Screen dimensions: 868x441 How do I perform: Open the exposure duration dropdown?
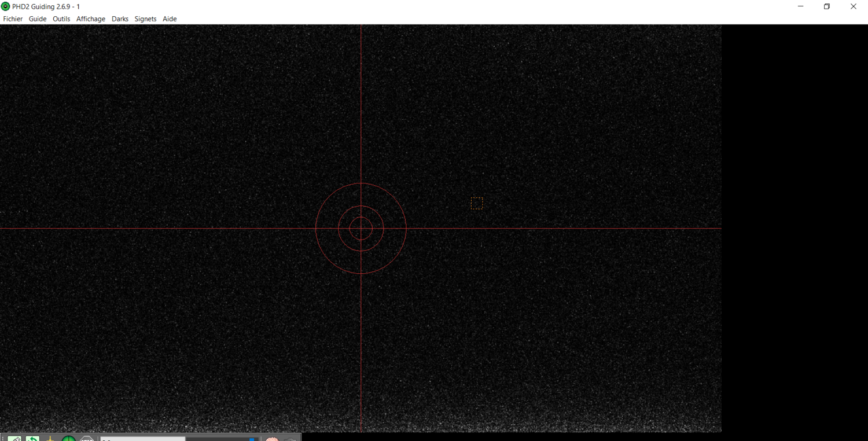[142, 438]
